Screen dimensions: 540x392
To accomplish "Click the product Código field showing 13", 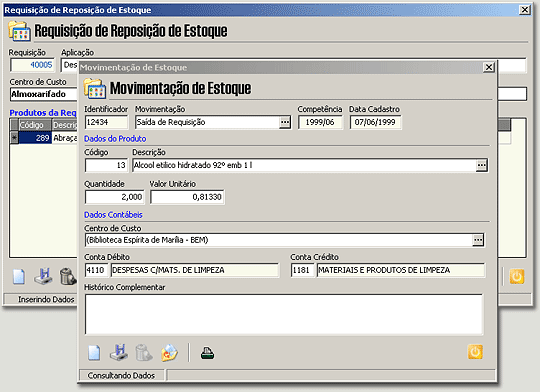I will pyautogui.click(x=106, y=165).
